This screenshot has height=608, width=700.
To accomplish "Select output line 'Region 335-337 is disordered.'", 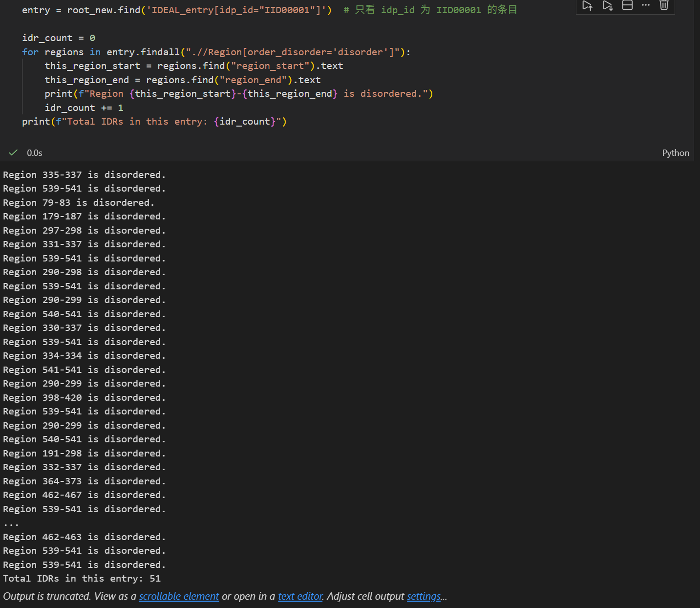I will click(85, 174).
